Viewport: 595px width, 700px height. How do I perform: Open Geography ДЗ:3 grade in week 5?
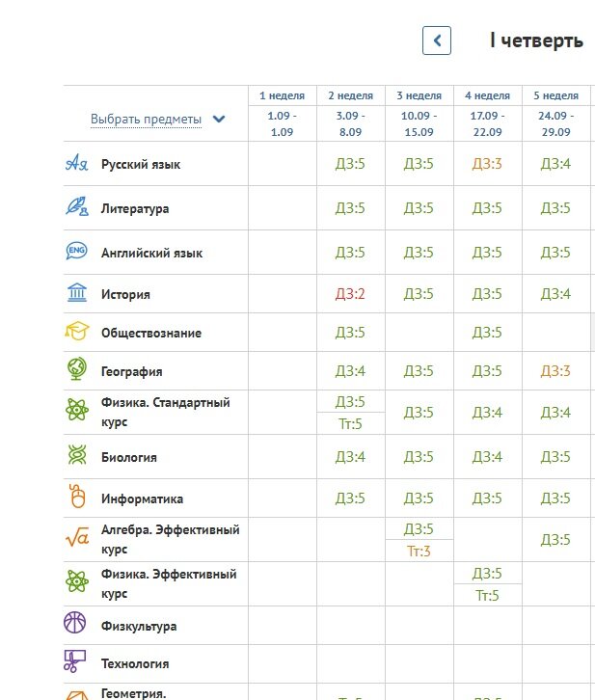click(x=555, y=371)
